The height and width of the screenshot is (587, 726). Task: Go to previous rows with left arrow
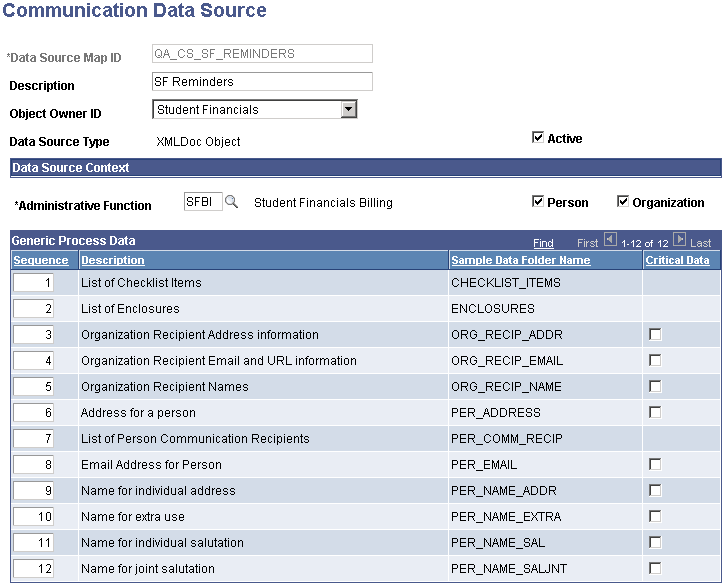pyautogui.click(x=610, y=241)
